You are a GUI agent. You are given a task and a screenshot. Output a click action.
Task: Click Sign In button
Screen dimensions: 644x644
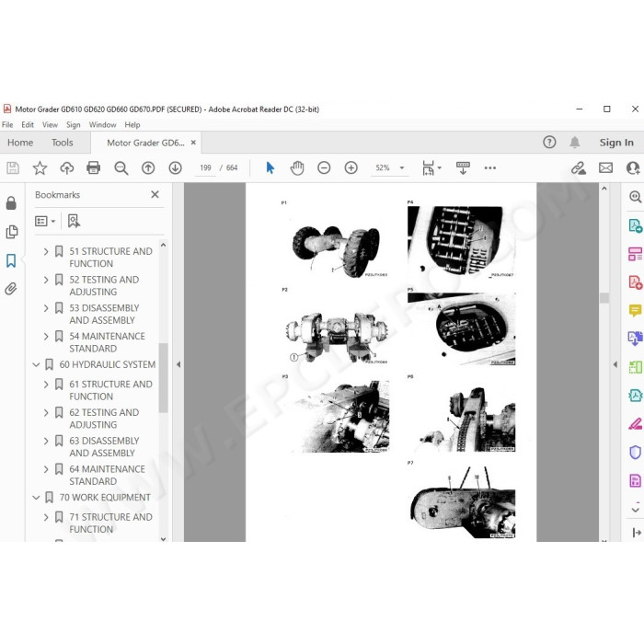[616, 143]
